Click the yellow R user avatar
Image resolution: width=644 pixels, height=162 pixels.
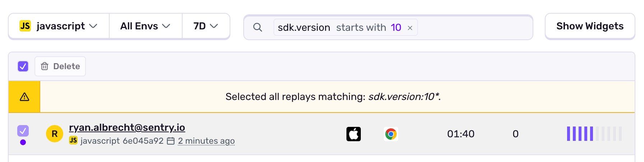pos(55,134)
